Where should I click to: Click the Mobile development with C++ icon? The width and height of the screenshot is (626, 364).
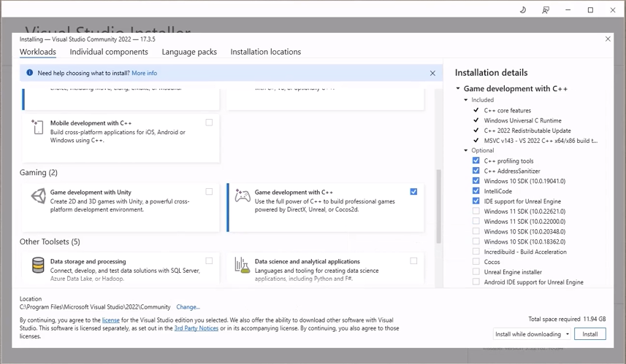coord(37,127)
